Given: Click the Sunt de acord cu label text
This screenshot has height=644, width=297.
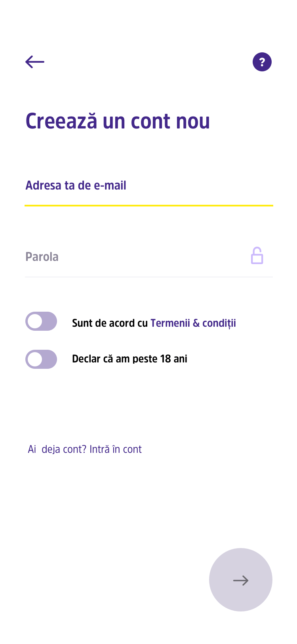Looking at the screenshot, I should point(110,323).
